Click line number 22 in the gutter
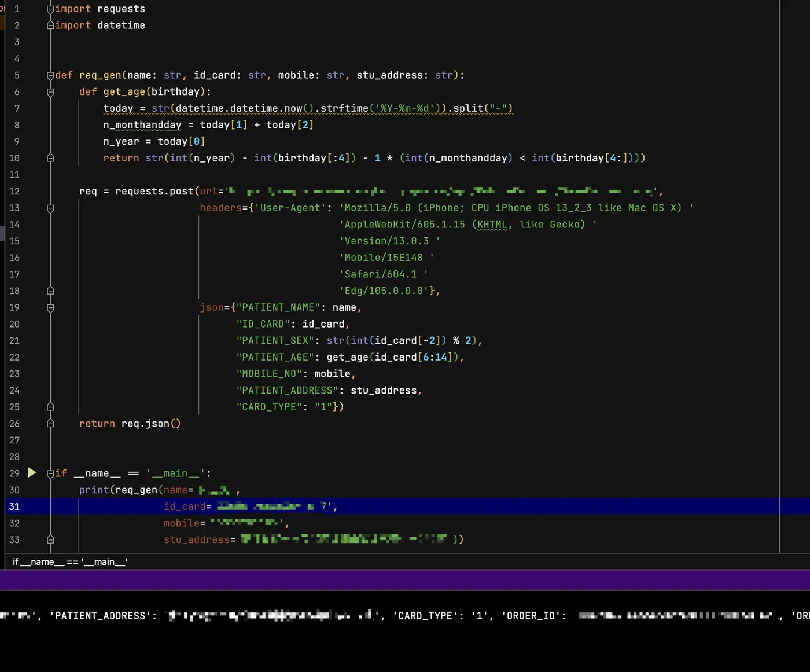810x672 pixels. point(14,357)
